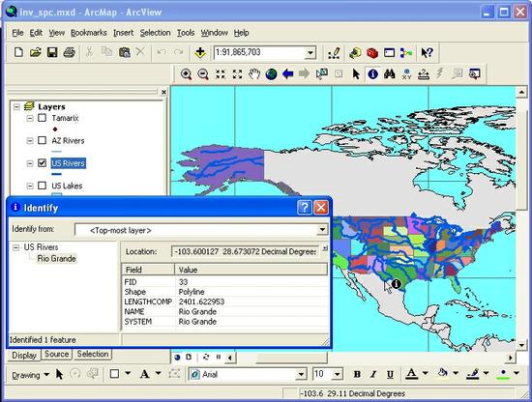Click the What's This help icon
Screen dimensions: 532x402
tap(427, 53)
